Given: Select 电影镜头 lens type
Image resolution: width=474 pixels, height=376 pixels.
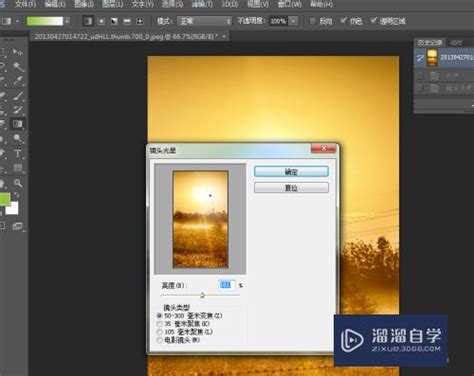Looking at the screenshot, I should point(159,340).
